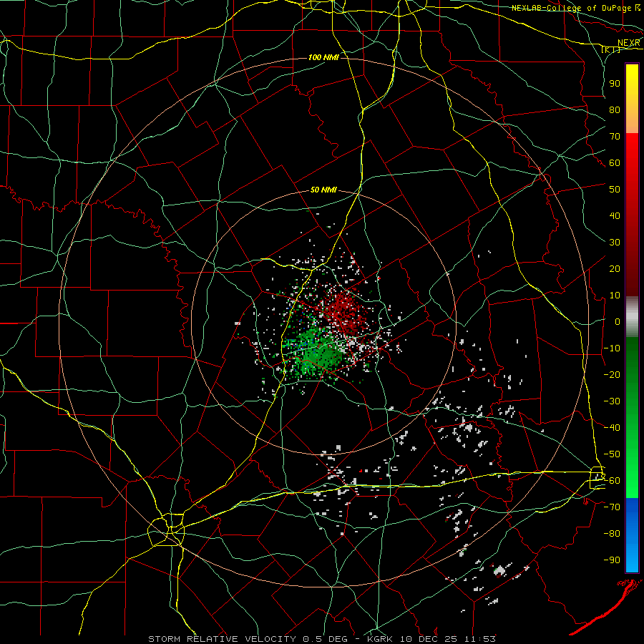Click the '0.5 DEG' elevation text
Viewport: 644px width, 644px height.
[x=325, y=639]
